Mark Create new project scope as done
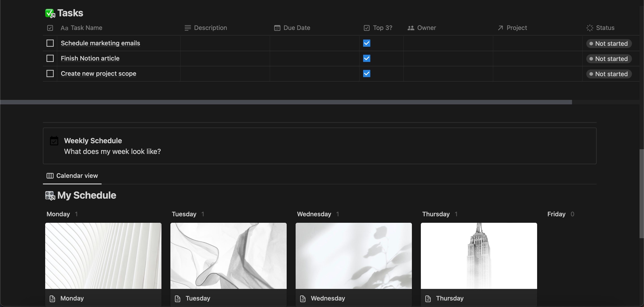This screenshot has height=307, width=644. point(50,74)
